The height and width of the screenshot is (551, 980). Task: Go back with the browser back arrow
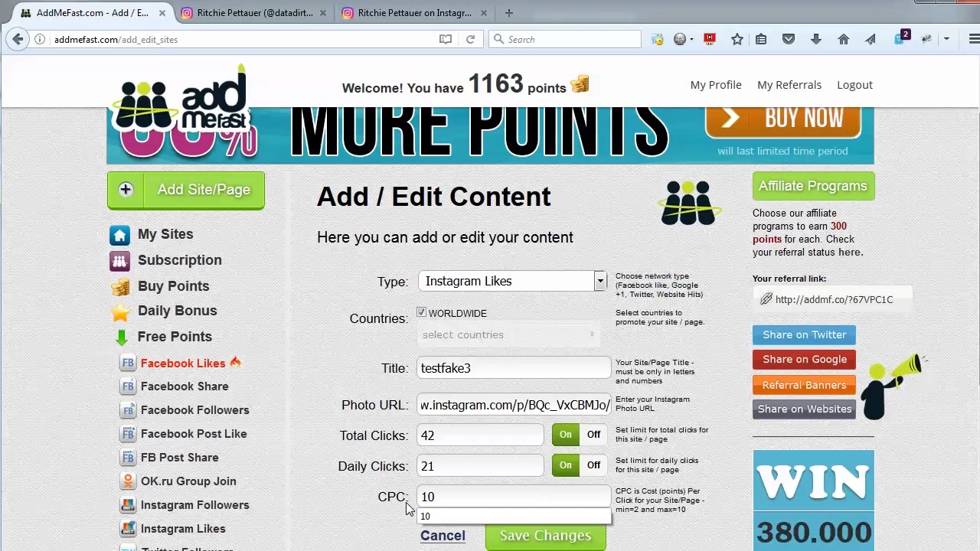coord(18,39)
